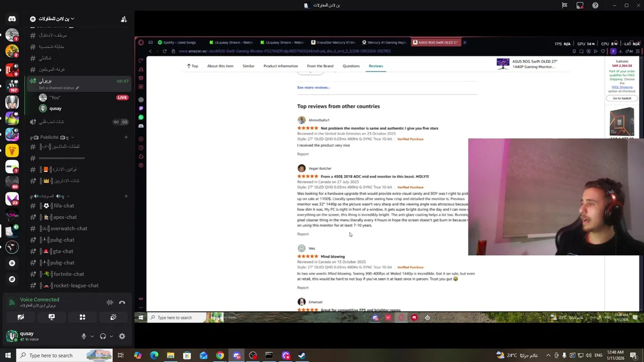
Task: Report the Vegan Butcher review
Action: point(303,234)
